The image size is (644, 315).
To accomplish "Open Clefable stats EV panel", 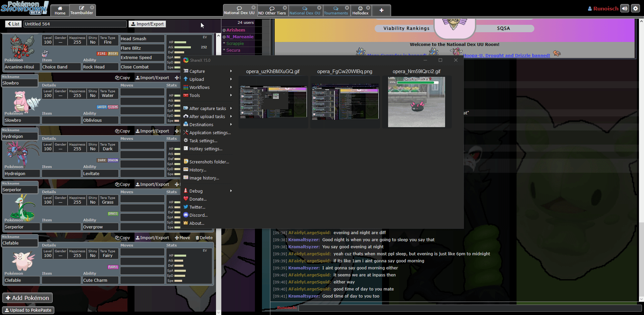I will pyautogui.click(x=189, y=266).
